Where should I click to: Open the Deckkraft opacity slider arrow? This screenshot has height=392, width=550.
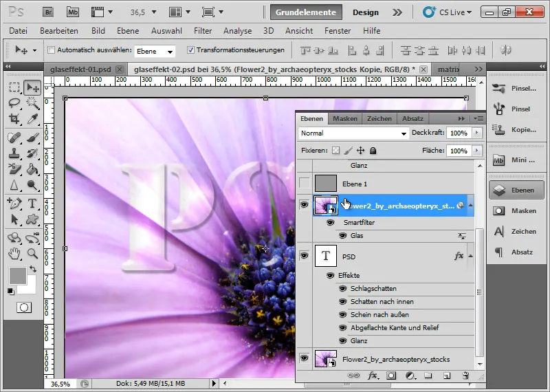point(476,133)
